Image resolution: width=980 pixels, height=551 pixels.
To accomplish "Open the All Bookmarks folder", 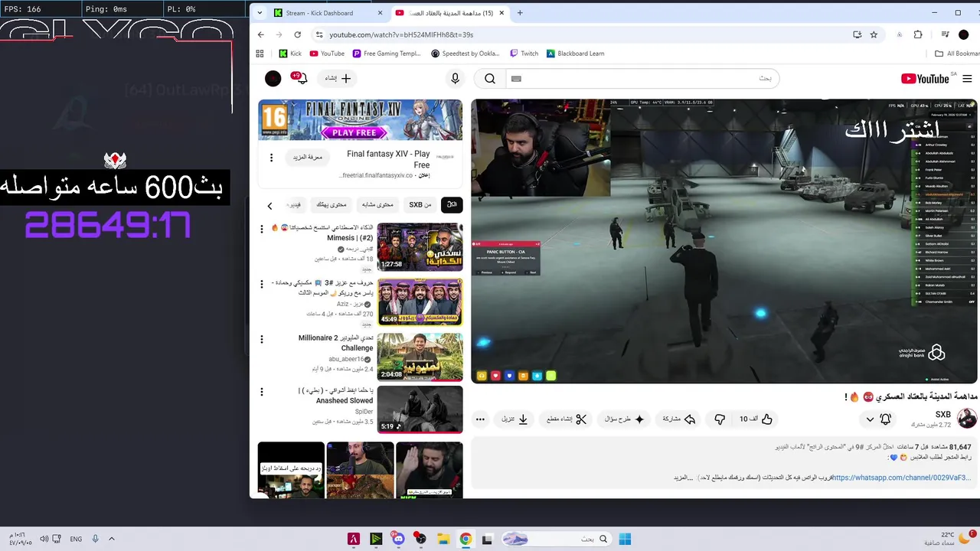I will coord(958,54).
